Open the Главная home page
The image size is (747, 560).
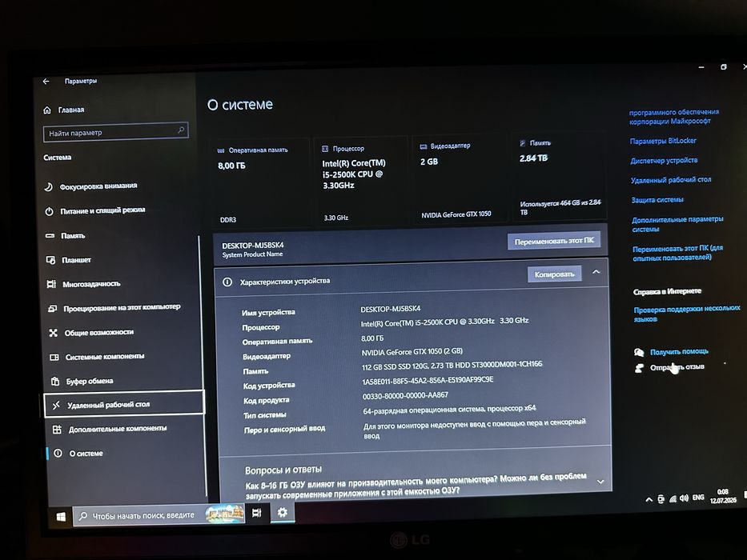(64, 110)
